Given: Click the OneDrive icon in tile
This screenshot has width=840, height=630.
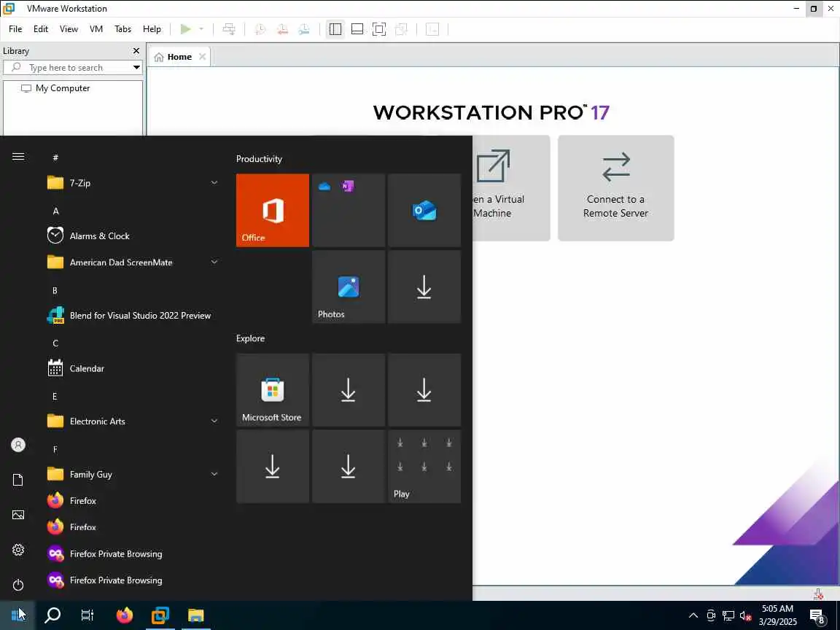Looking at the screenshot, I should point(324,187).
